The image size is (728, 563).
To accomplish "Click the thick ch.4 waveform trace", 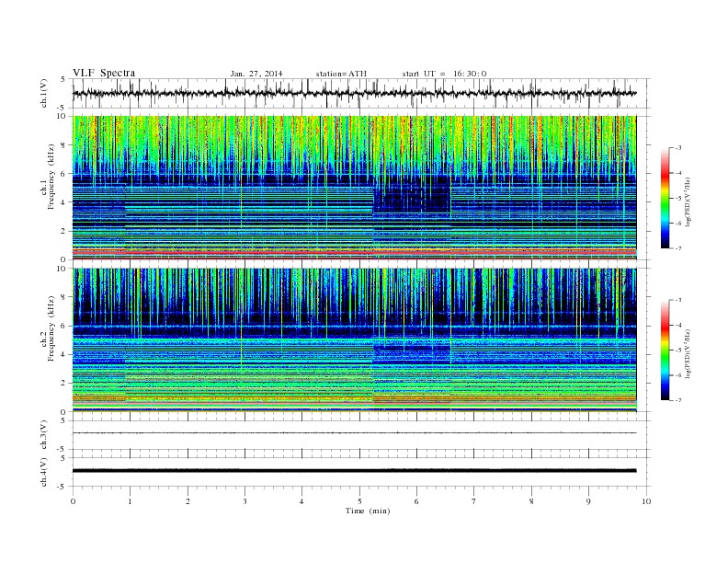I will click(354, 471).
